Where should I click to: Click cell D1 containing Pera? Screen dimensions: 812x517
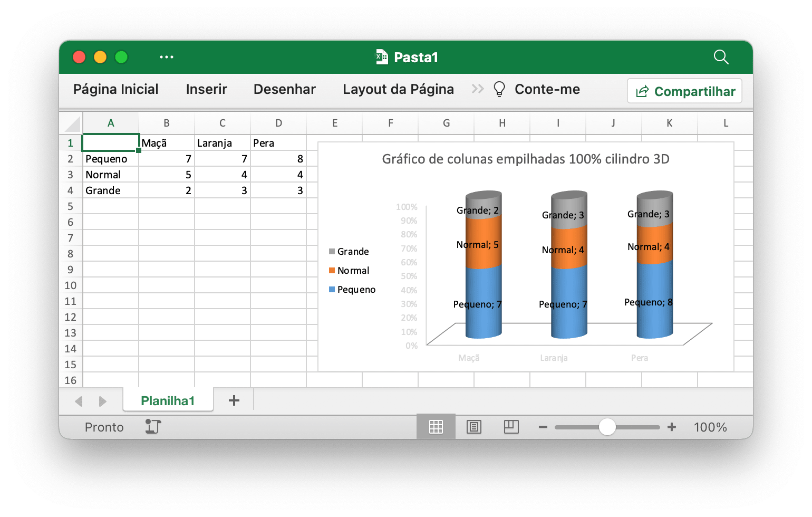coord(278,143)
